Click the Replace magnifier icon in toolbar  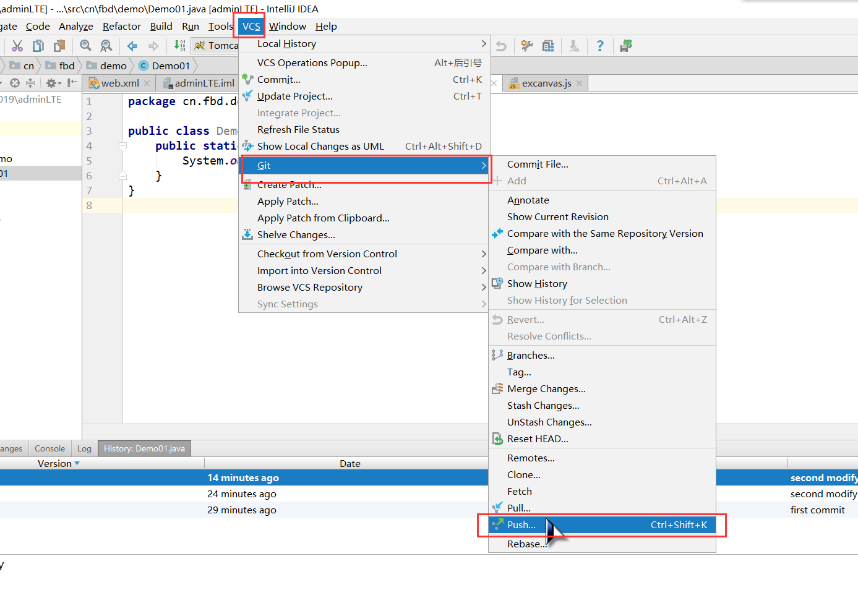[106, 46]
